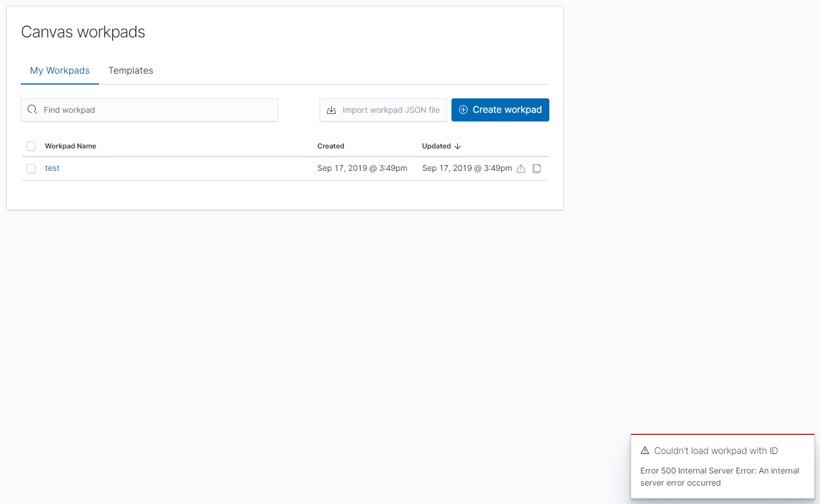This screenshot has width=820, height=504.
Task: Clone the test workpad via copy icon
Action: pos(536,168)
